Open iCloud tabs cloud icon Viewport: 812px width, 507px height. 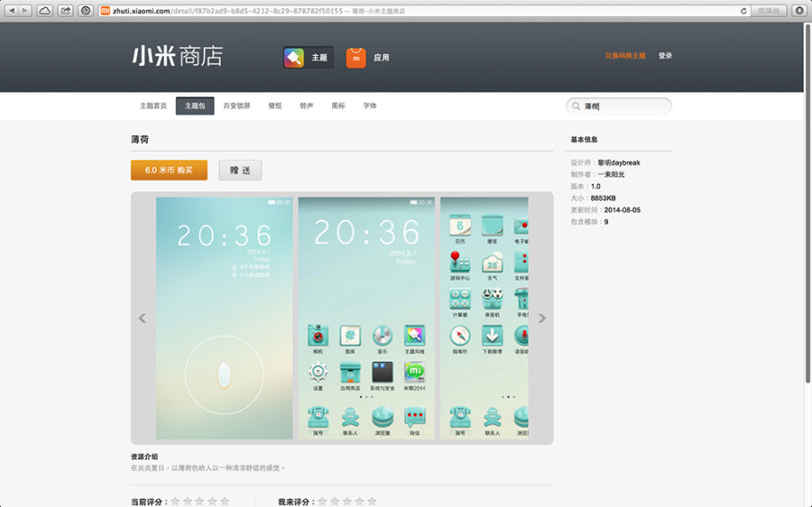[x=45, y=10]
